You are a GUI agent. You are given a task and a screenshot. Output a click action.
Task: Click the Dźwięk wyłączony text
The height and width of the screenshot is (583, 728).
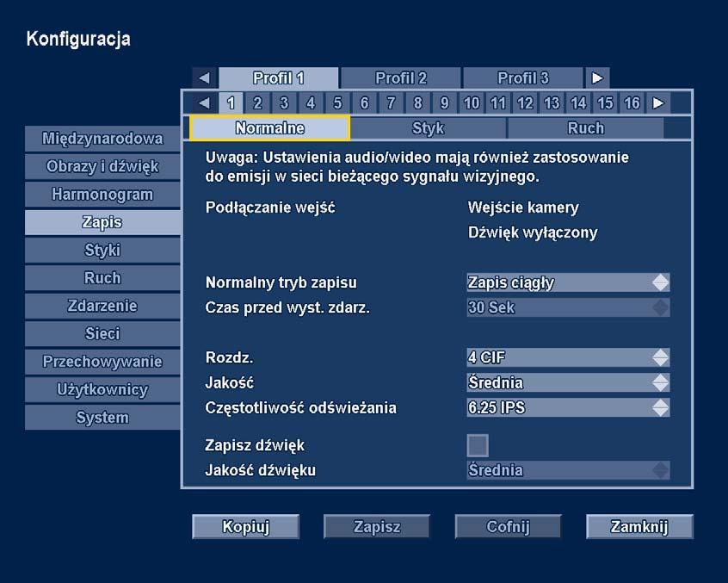(x=533, y=233)
